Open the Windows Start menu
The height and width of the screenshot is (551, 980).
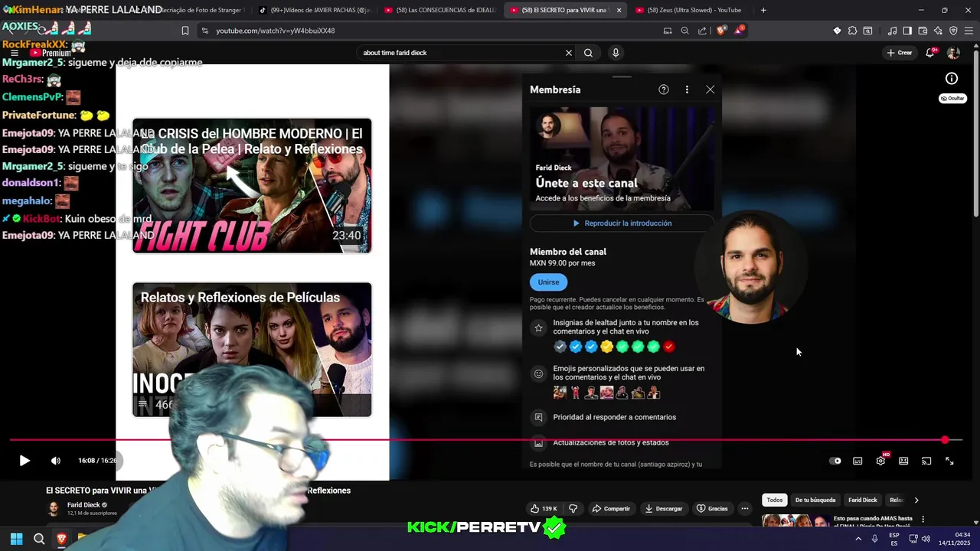pos(16,539)
